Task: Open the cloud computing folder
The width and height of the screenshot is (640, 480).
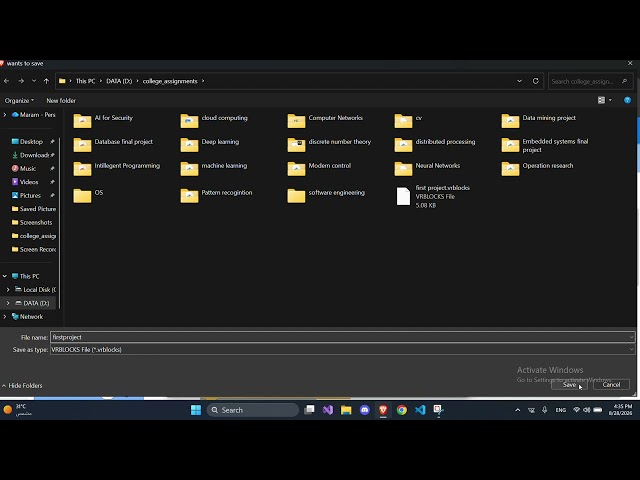Action: [214, 120]
